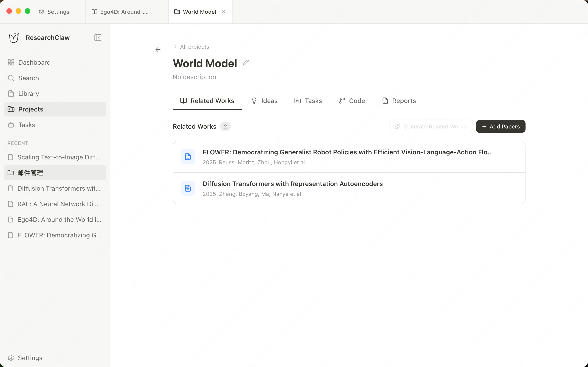The width and height of the screenshot is (588, 367).
Task: Click the back arrow above World Model
Action: tap(158, 49)
